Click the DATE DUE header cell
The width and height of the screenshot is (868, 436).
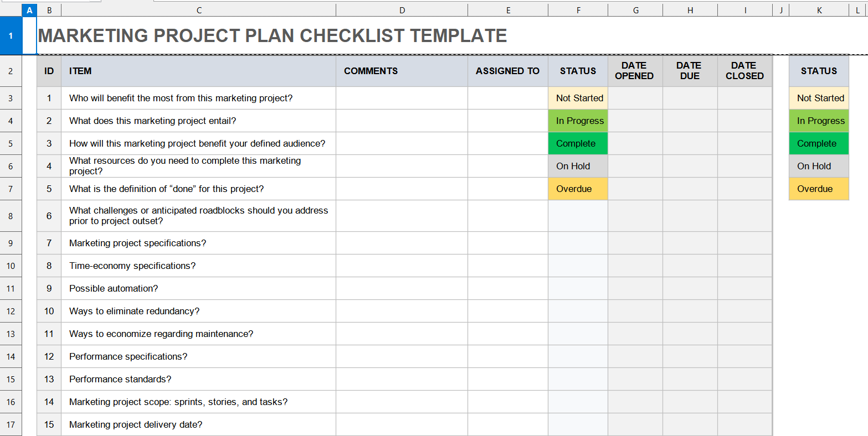(690, 71)
